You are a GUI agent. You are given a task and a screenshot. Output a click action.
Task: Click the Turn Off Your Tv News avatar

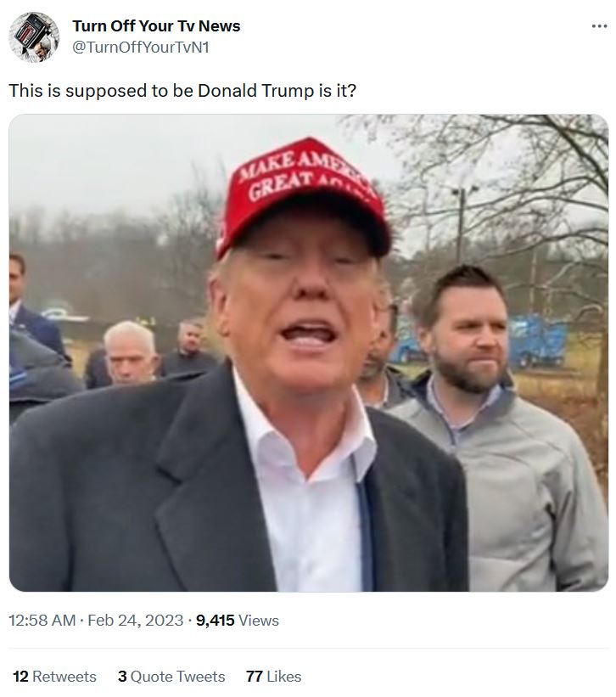(x=34, y=37)
